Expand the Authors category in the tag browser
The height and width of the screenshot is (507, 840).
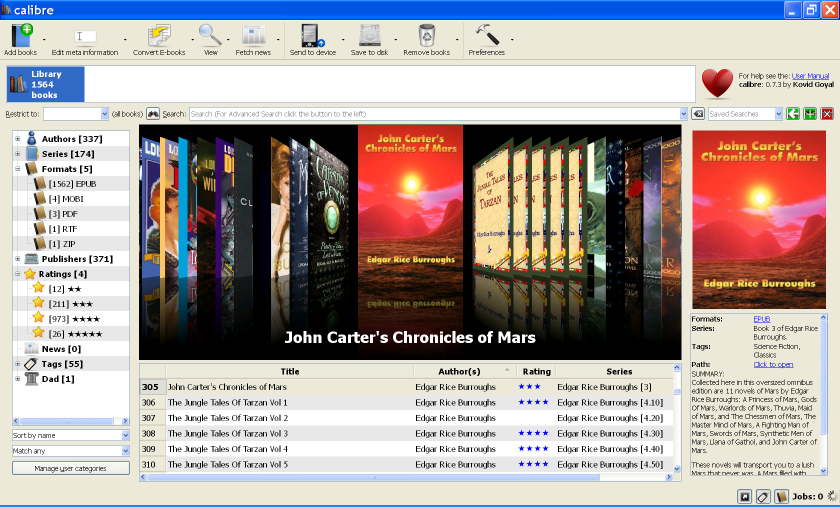[18, 138]
